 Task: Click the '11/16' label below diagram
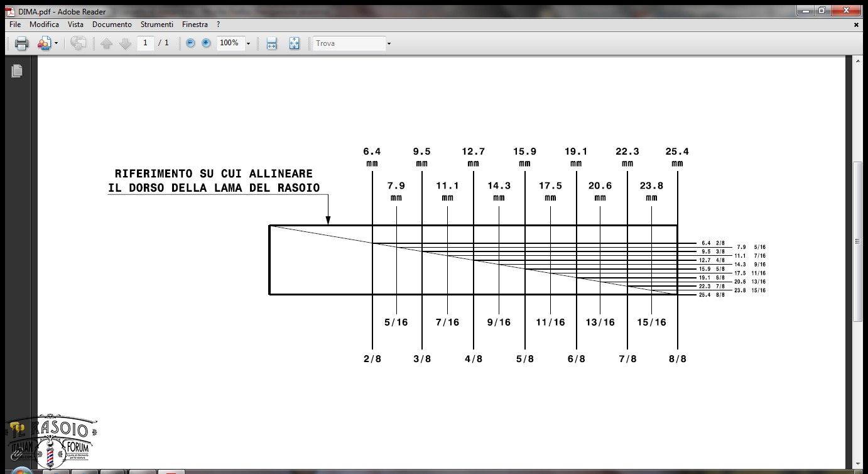(x=550, y=322)
